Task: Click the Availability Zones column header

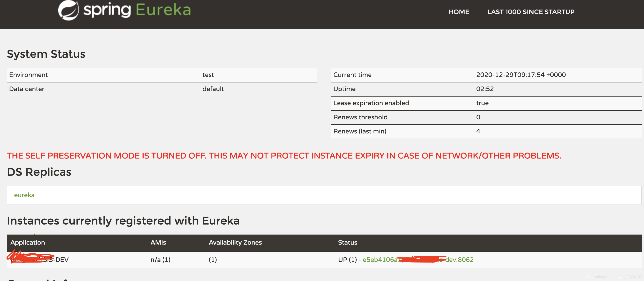Action: (x=235, y=243)
